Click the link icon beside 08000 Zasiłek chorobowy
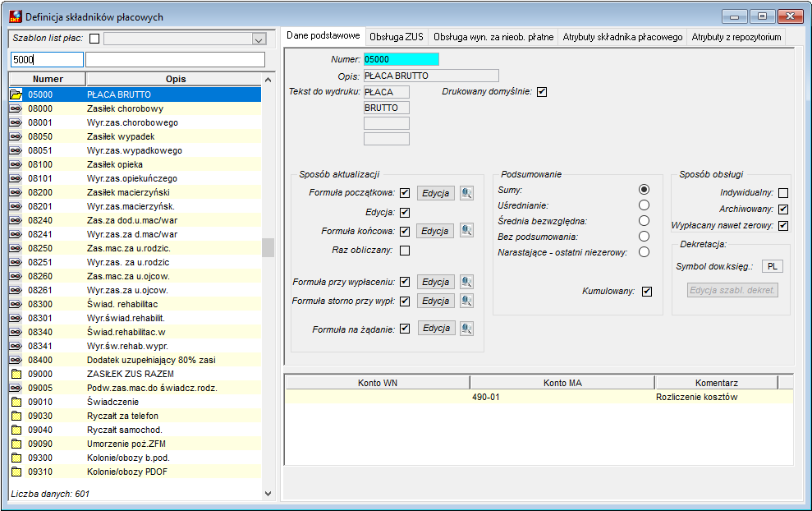This screenshot has width=812, height=511. (x=16, y=108)
